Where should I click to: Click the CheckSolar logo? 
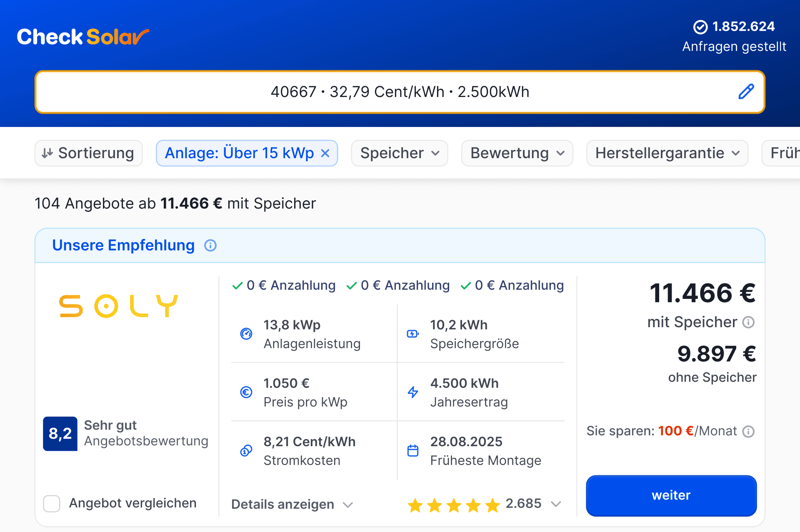82,37
